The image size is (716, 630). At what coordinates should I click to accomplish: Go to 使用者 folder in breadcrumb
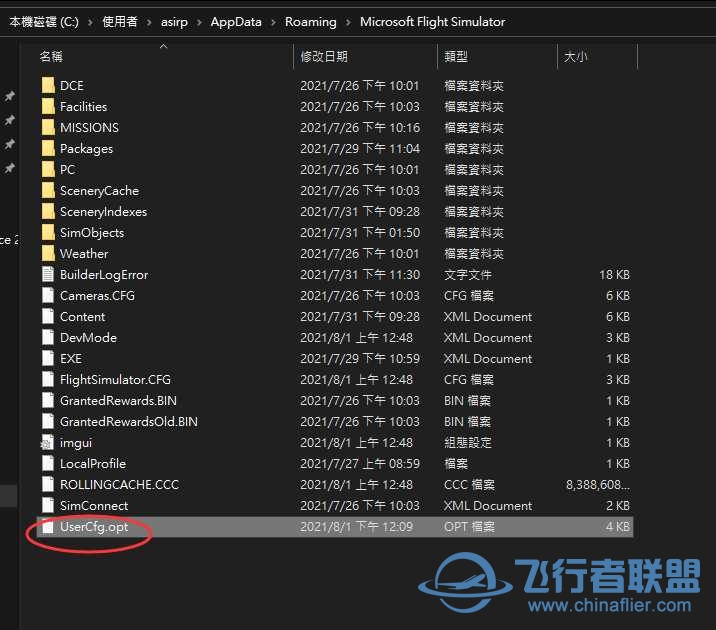(x=120, y=21)
